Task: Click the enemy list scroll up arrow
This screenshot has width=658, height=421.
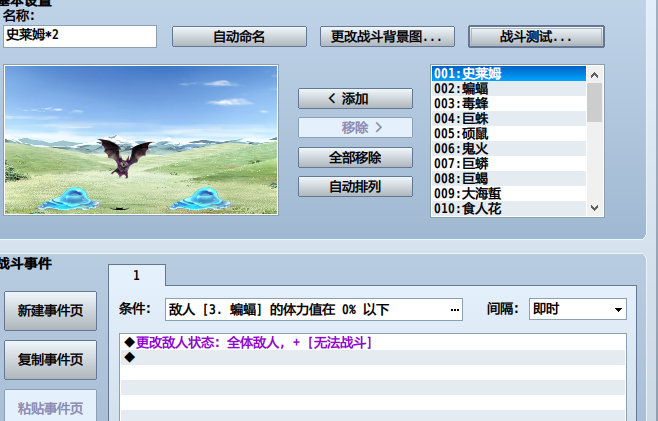Action: [x=594, y=75]
